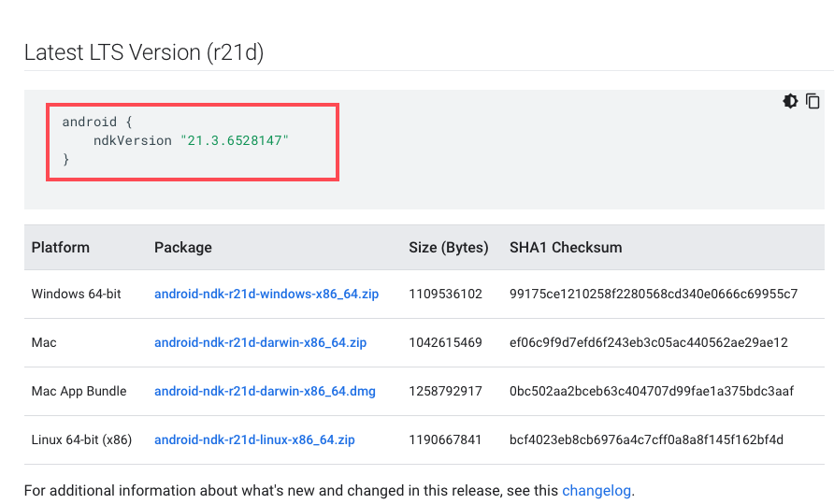
Task: Download the darwin .dmg app bundle
Action: point(265,391)
